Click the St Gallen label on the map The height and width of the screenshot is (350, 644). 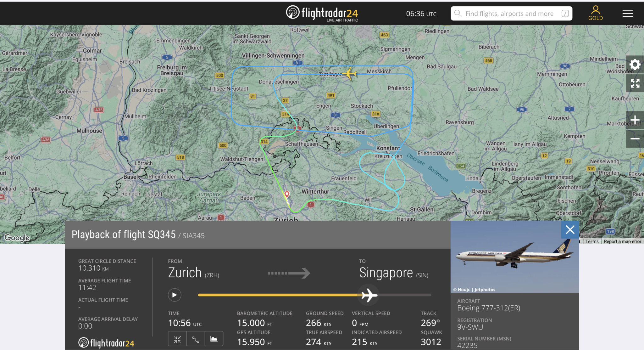pos(422,209)
